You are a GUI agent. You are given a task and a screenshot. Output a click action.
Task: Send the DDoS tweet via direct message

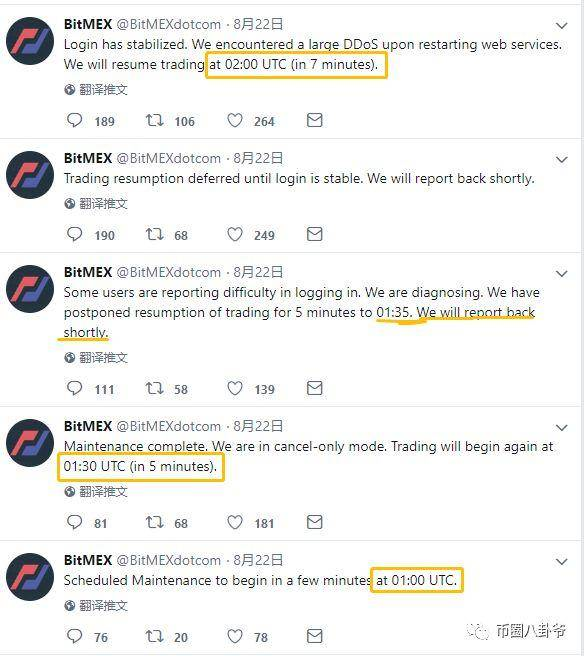coord(315,120)
